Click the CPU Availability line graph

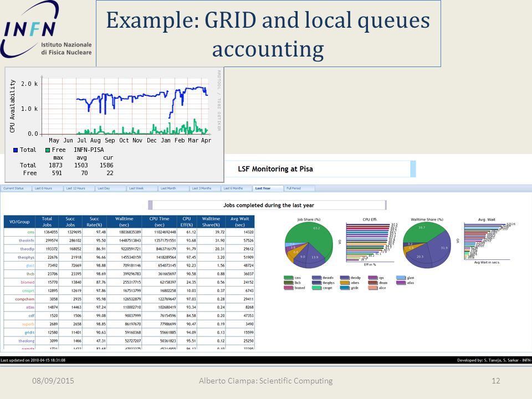tap(125, 106)
